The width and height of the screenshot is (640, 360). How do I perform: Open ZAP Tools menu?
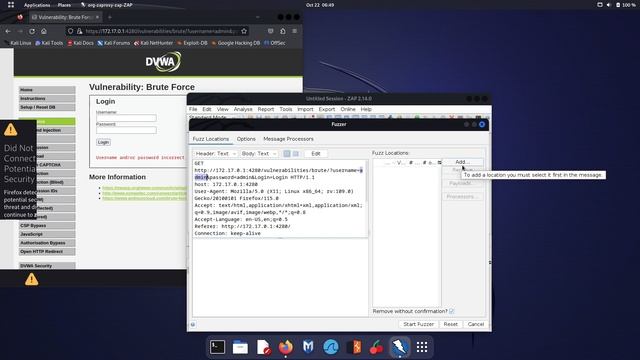[286, 109]
